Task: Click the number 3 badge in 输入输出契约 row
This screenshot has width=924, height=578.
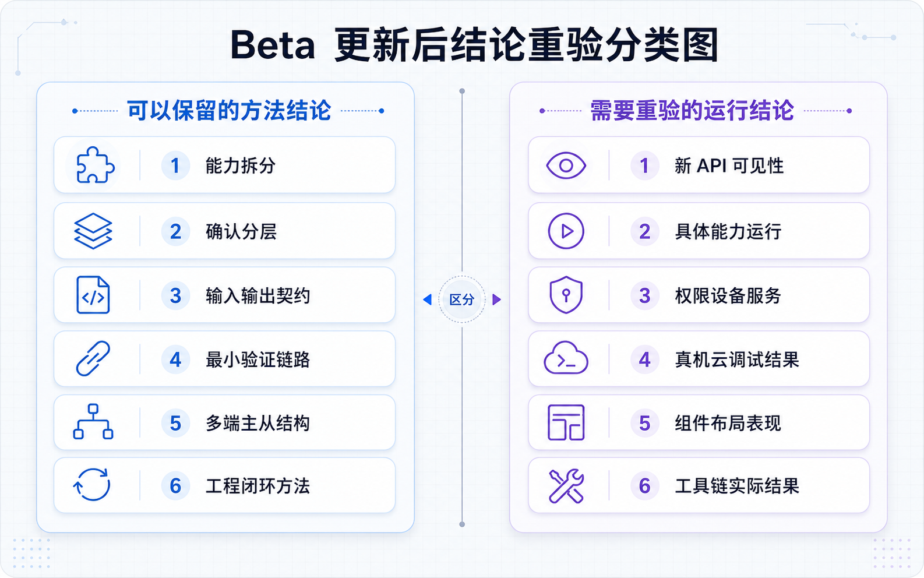Action: click(175, 295)
